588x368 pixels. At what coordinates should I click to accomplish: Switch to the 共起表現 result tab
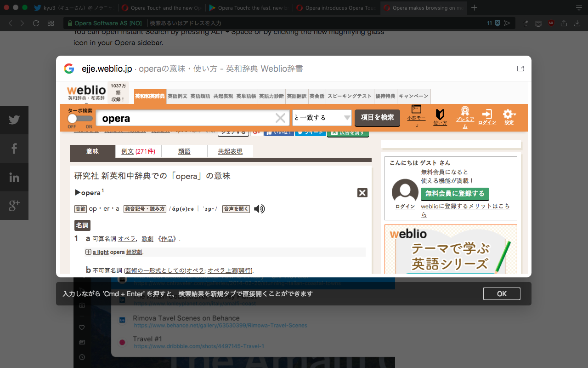(230, 151)
